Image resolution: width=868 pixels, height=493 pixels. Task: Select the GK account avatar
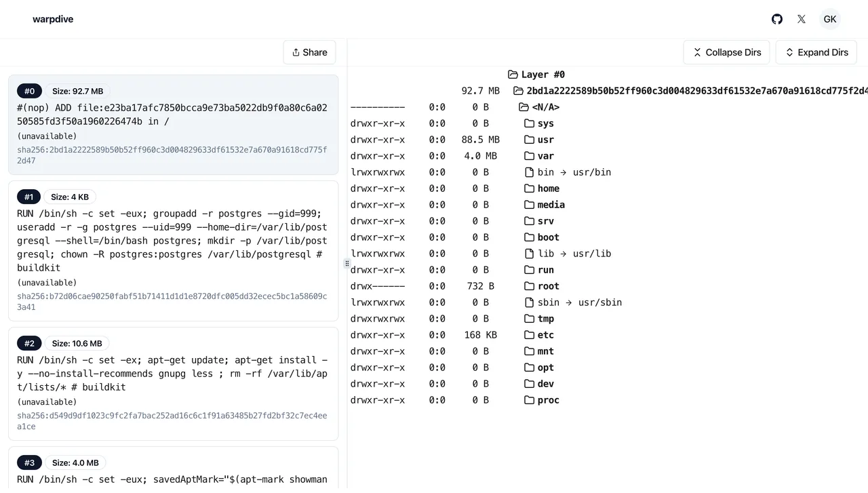pyautogui.click(x=830, y=19)
